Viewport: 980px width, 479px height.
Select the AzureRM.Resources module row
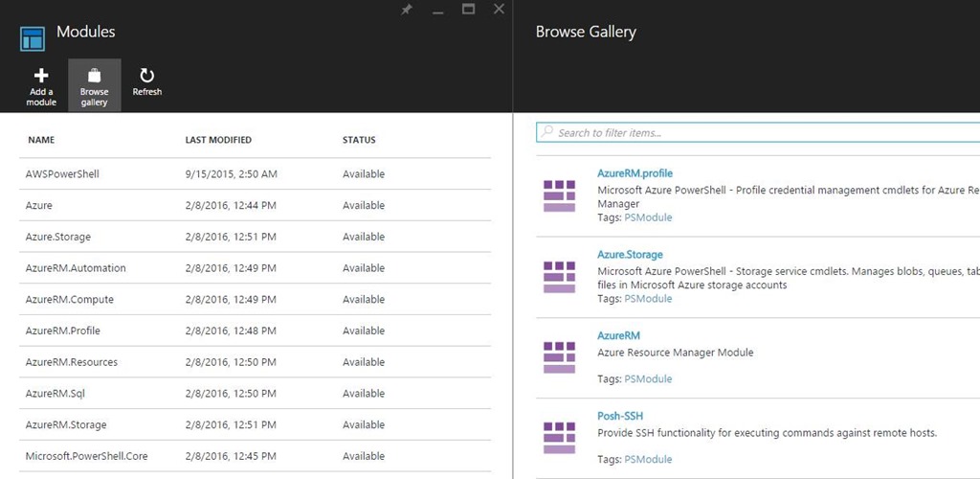click(x=255, y=362)
